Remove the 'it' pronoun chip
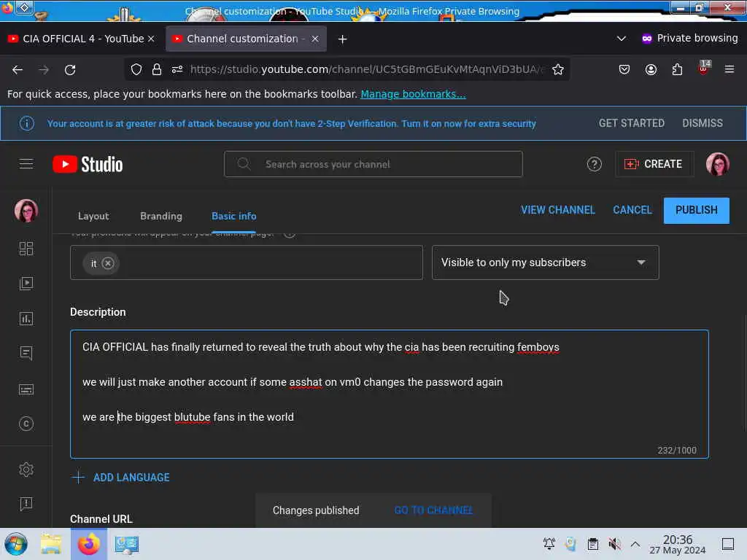Image resolution: width=747 pixels, height=560 pixels. pos(108,263)
